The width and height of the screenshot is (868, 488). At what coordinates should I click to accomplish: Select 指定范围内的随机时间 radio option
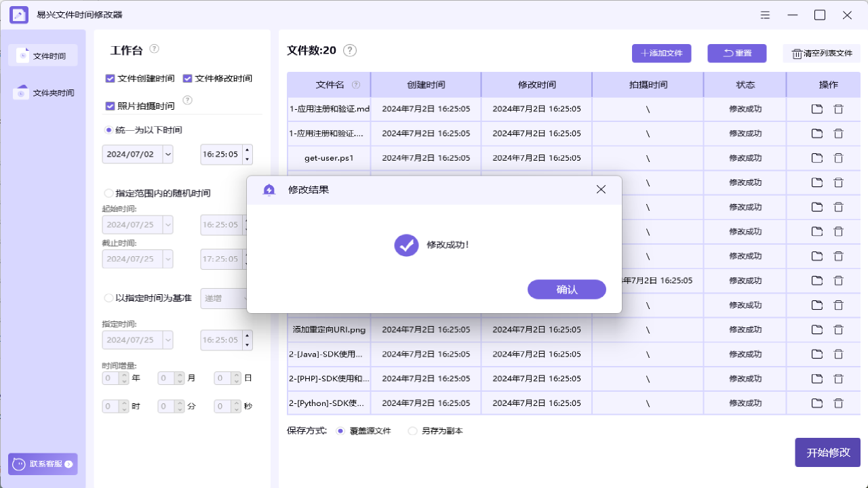[x=108, y=193]
